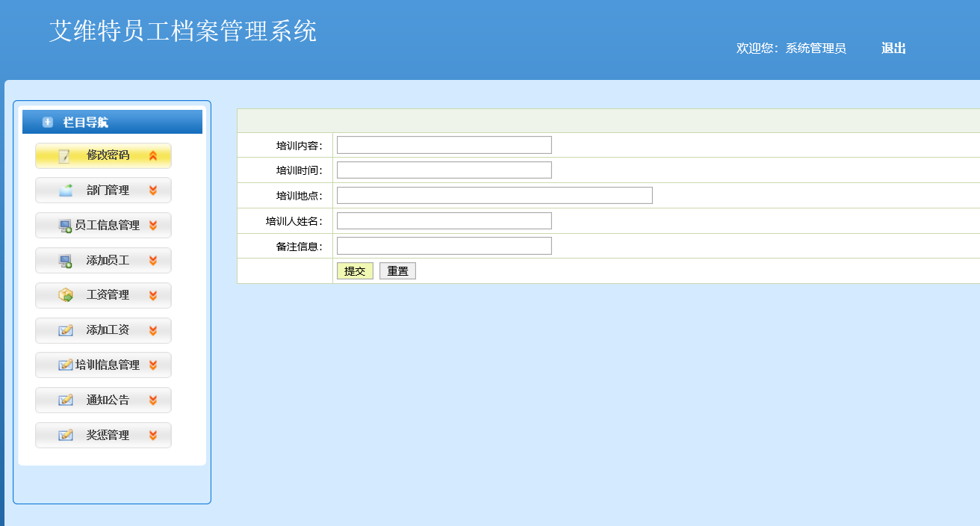
Task: Click the 备注信息: label
Action: click(x=300, y=247)
